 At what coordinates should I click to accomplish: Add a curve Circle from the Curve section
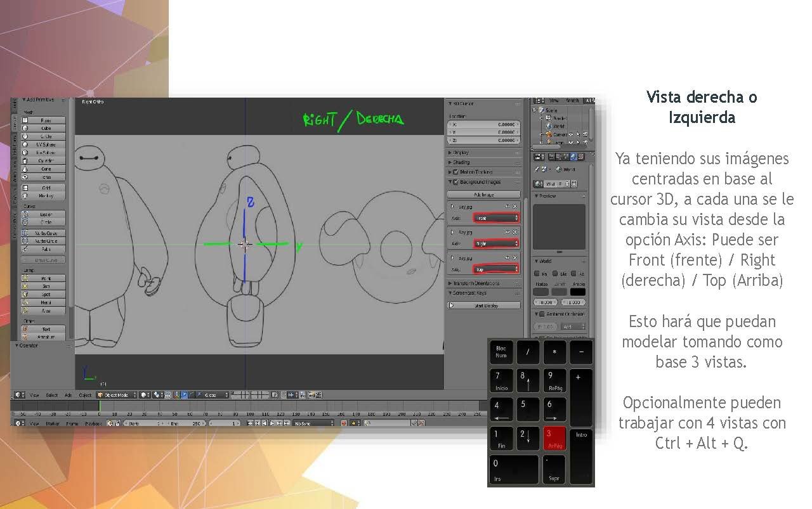[43, 222]
